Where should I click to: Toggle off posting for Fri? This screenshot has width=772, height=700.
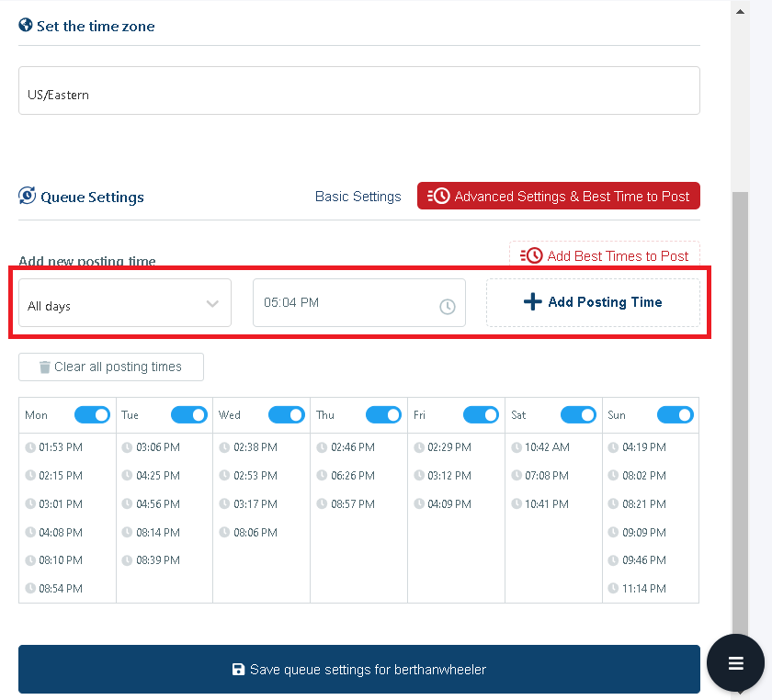[x=481, y=414]
